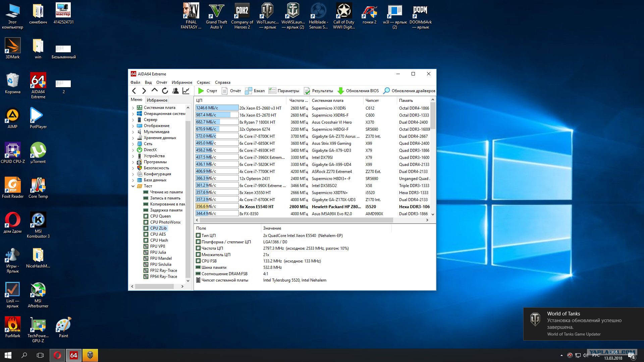The width and height of the screenshot is (644, 362).
Task: Sort results by the ЦП column header
Action: click(x=240, y=101)
